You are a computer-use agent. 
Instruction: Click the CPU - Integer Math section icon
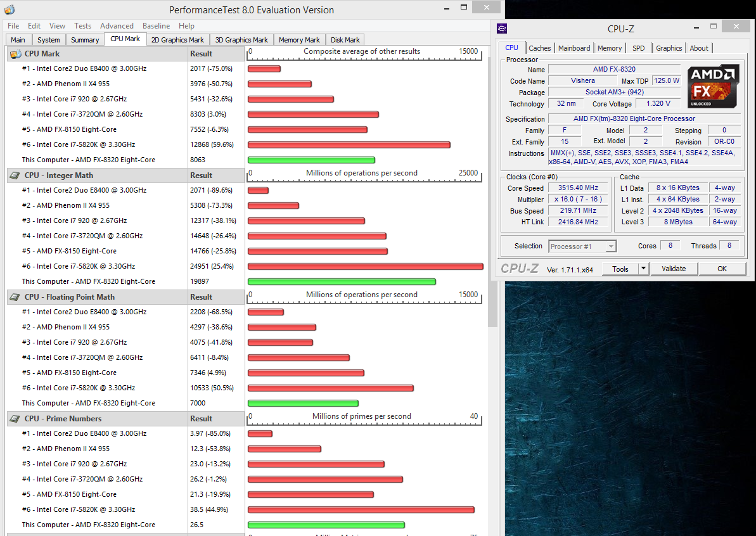coord(15,175)
